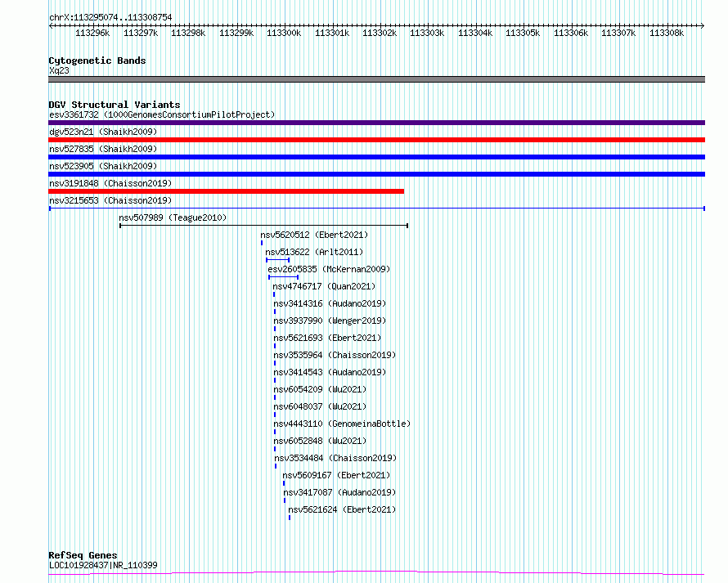Open variant nsv3937990 (Wenger2019) label
The width and height of the screenshot is (728, 583).
click(x=330, y=321)
